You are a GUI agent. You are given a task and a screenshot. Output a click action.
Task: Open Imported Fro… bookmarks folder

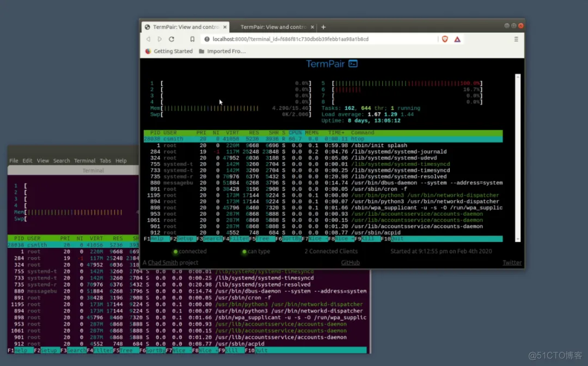point(222,51)
